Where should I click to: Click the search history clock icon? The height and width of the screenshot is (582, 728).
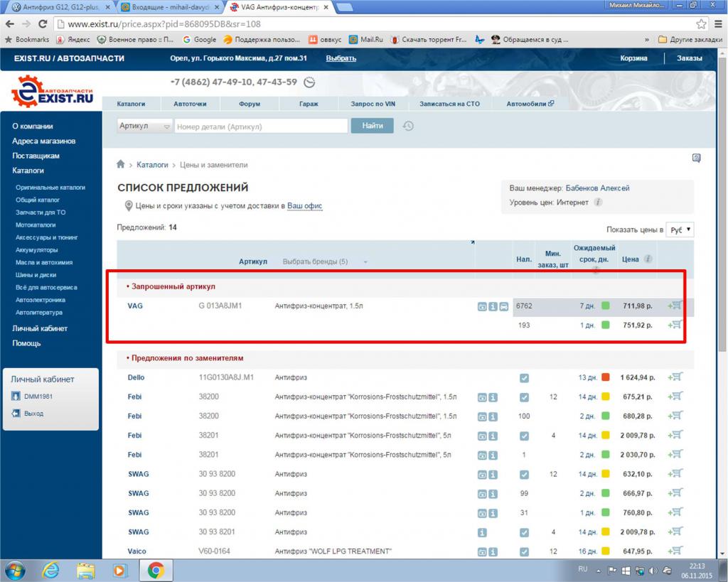click(x=408, y=126)
